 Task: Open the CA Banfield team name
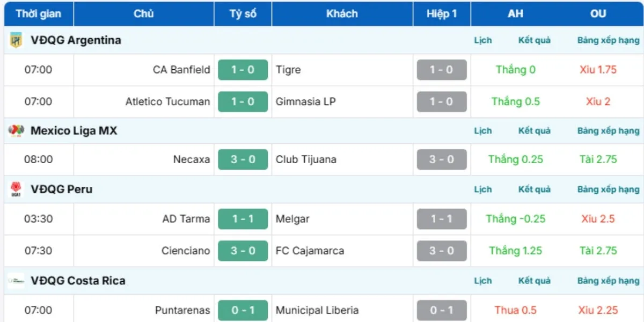(181, 70)
